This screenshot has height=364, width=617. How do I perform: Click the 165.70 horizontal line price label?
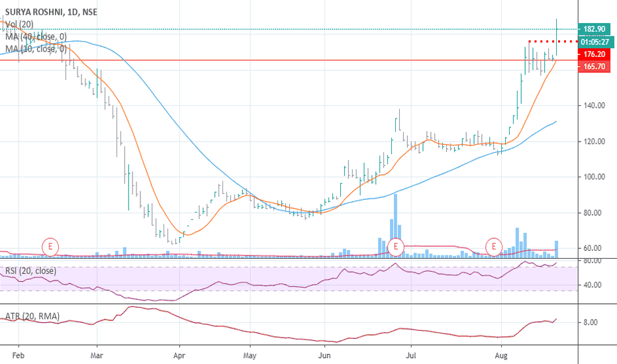594,66
